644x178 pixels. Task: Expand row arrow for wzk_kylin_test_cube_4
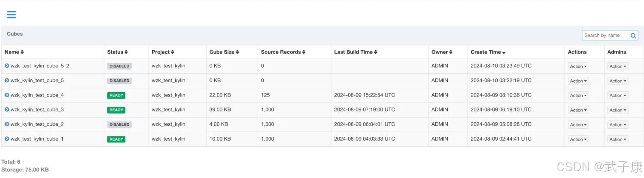[x=7, y=95]
